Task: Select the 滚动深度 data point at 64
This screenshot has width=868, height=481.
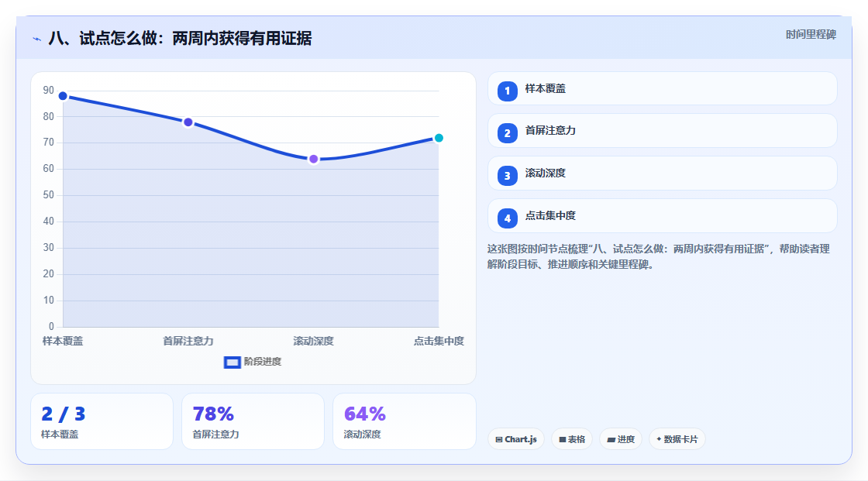Action: pos(313,160)
